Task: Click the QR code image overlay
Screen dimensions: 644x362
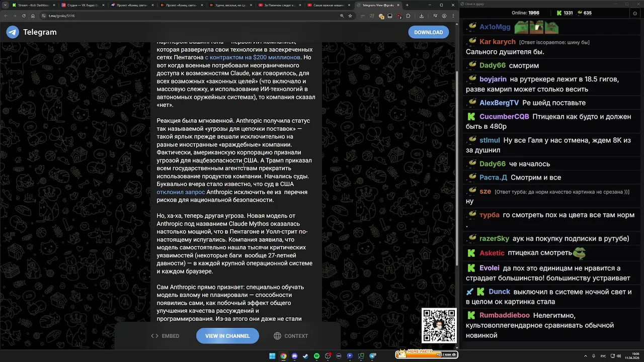Action: pyautogui.click(x=439, y=326)
